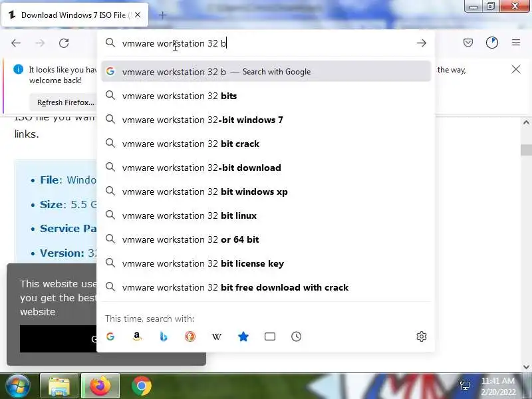532x399 pixels.
Task: Open File Explorer from taskbar
Action: pos(59,386)
